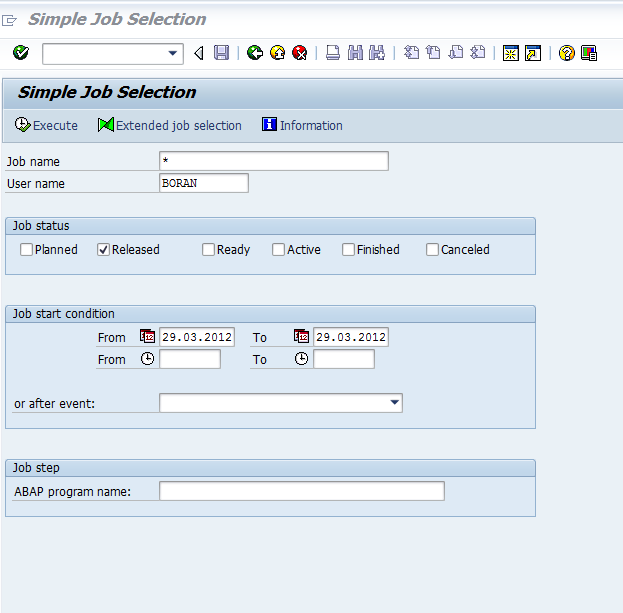Click the Customize Local Layout icon
Viewport: 623px width, 613px height.
[x=589, y=53]
